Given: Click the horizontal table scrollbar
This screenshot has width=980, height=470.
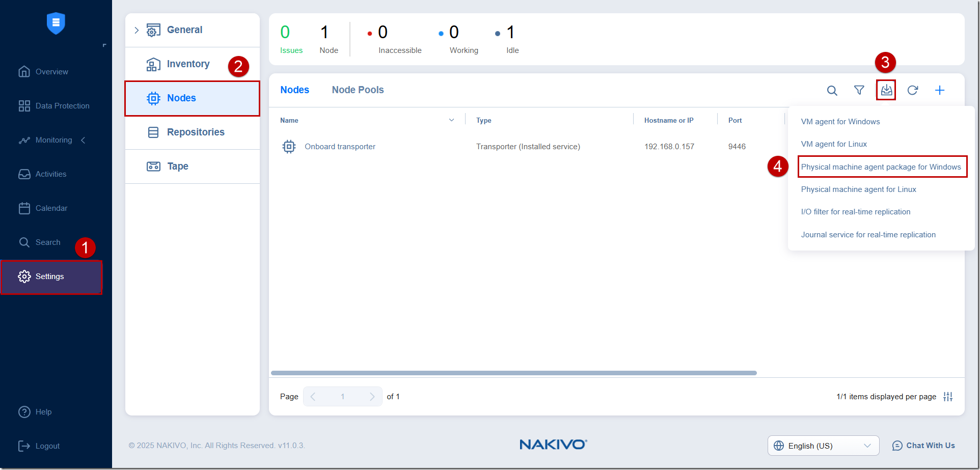Looking at the screenshot, I should tap(514, 373).
